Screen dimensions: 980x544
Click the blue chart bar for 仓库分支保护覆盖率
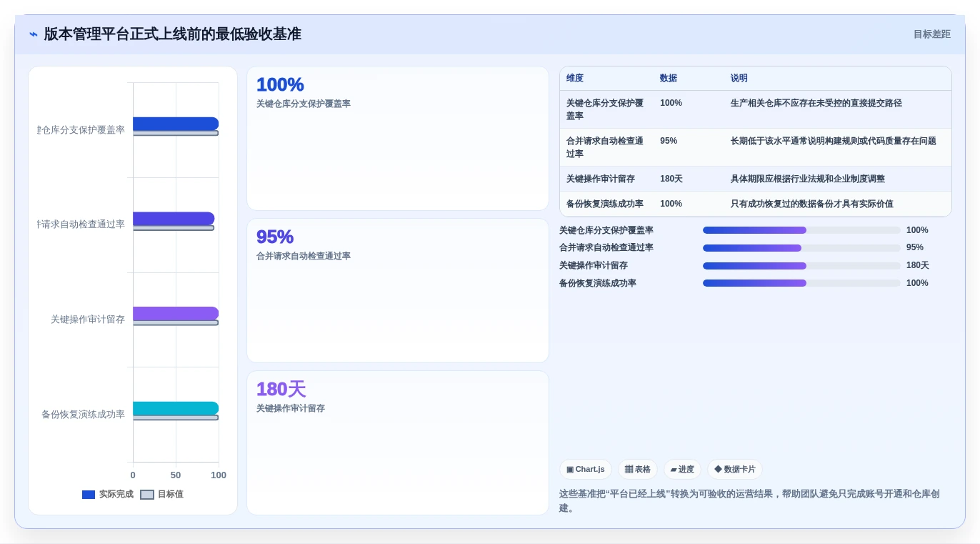click(176, 124)
